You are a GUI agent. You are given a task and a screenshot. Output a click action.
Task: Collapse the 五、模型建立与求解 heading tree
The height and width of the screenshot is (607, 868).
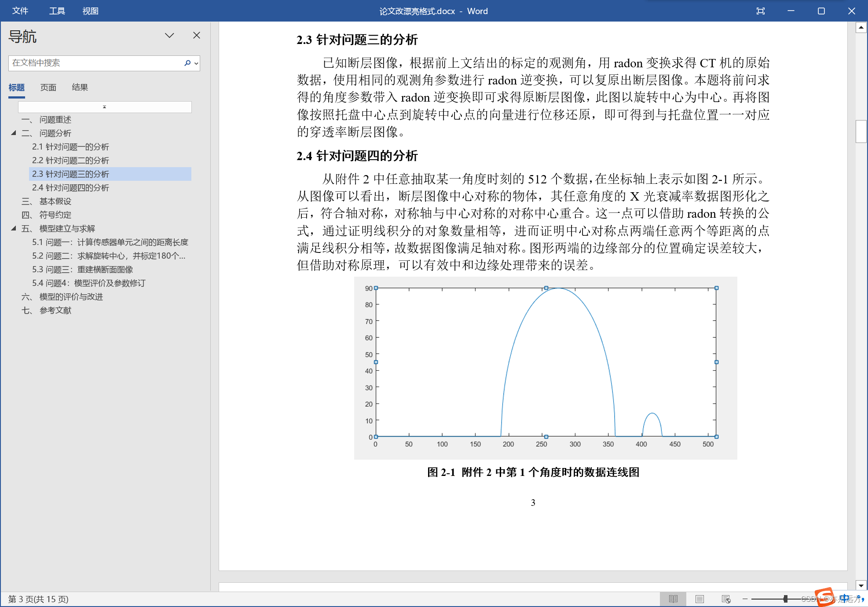pos(14,228)
